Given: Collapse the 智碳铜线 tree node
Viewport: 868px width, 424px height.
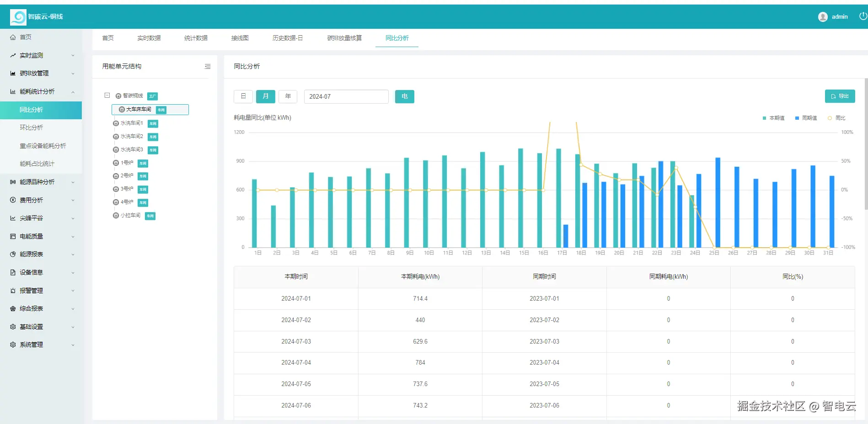Looking at the screenshot, I should (x=107, y=95).
